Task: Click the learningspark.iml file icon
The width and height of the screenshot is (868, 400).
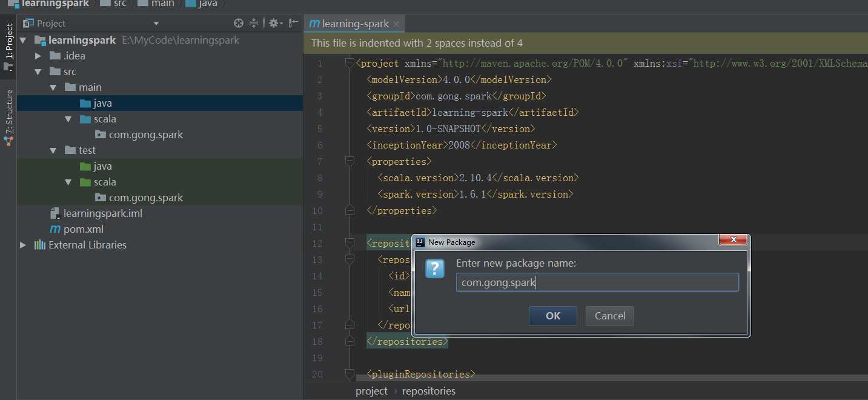Action: (x=55, y=213)
